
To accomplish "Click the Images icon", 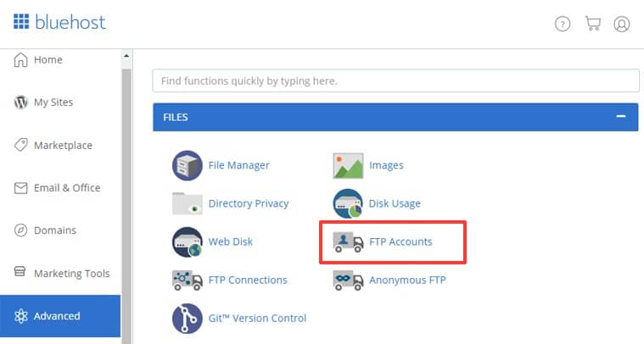I will point(348,165).
